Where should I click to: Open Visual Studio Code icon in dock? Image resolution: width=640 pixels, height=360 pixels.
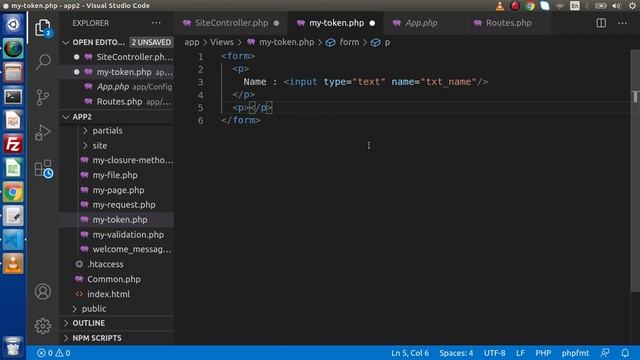pos(13,240)
